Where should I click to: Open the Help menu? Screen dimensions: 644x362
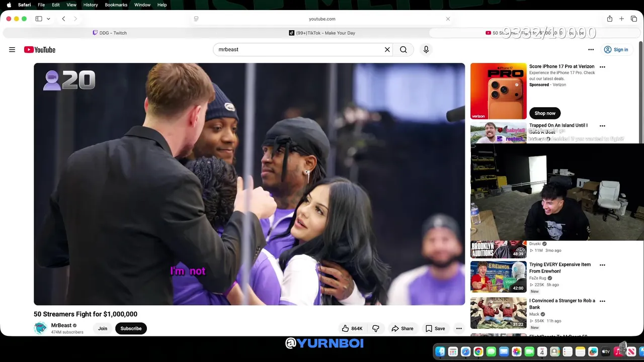click(162, 5)
